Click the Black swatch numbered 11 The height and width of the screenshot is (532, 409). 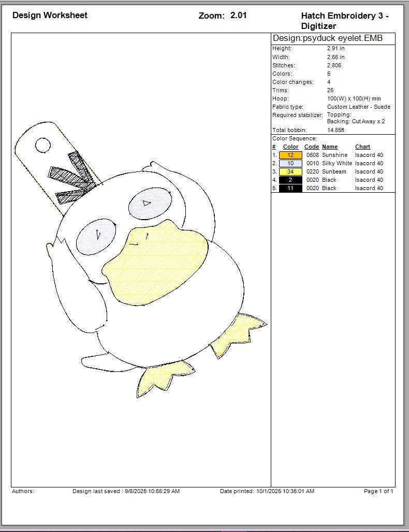[290, 189]
